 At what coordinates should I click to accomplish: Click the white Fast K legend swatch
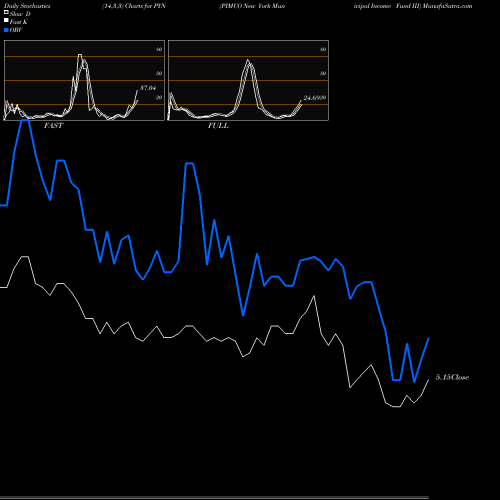[6, 21]
